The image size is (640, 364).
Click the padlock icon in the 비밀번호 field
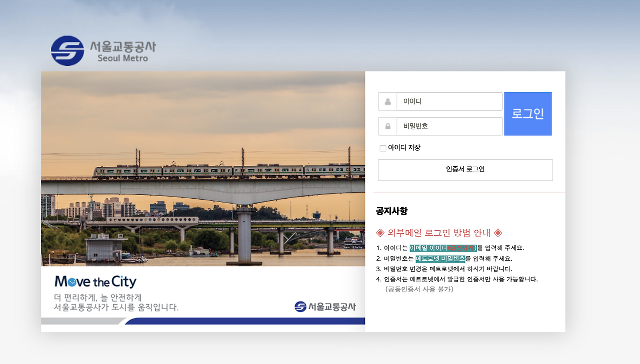(x=387, y=126)
